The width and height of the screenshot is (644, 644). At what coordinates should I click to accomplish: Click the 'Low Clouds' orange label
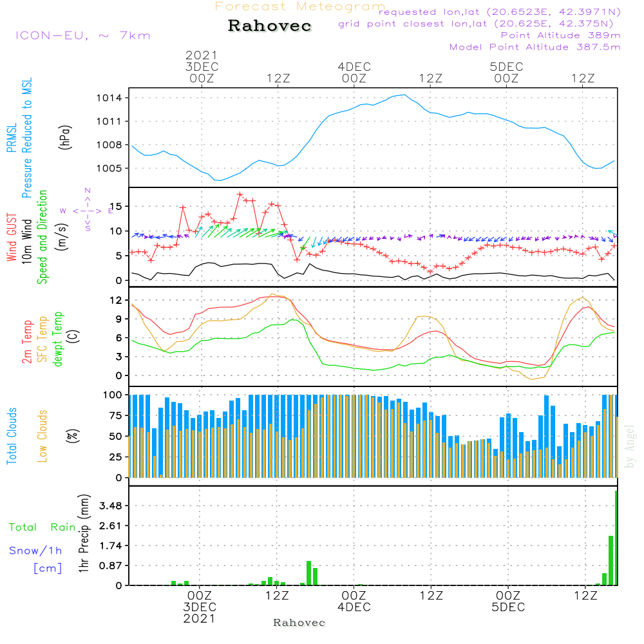coord(42,436)
